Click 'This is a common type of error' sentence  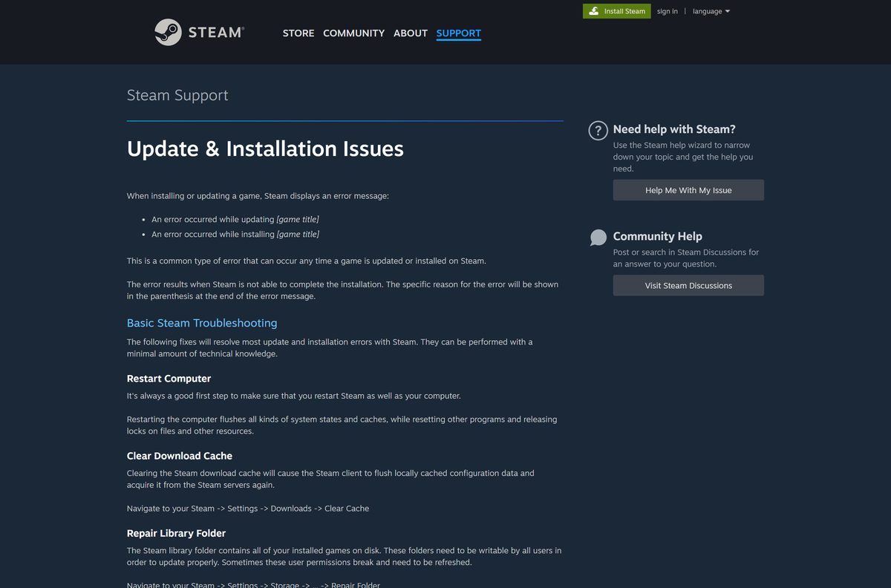[307, 261]
